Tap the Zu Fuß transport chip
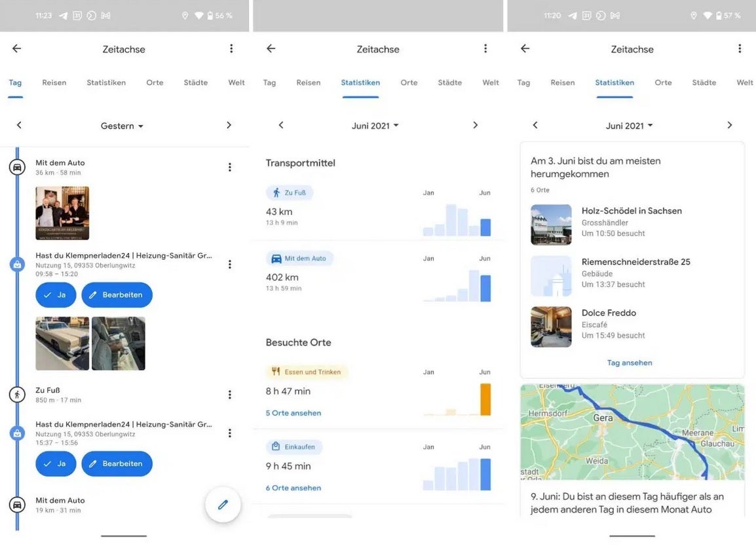This screenshot has height=554, width=756. [x=290, y=193]
